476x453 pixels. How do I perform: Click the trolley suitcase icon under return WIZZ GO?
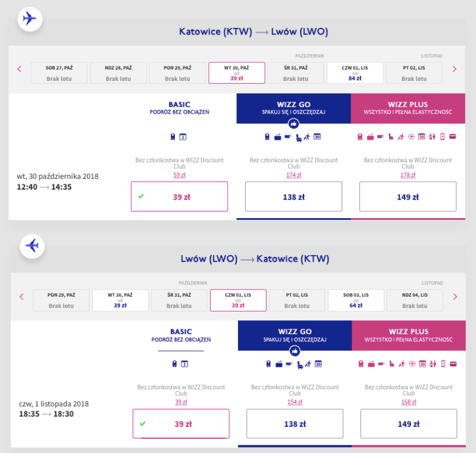tap(279, 364)
